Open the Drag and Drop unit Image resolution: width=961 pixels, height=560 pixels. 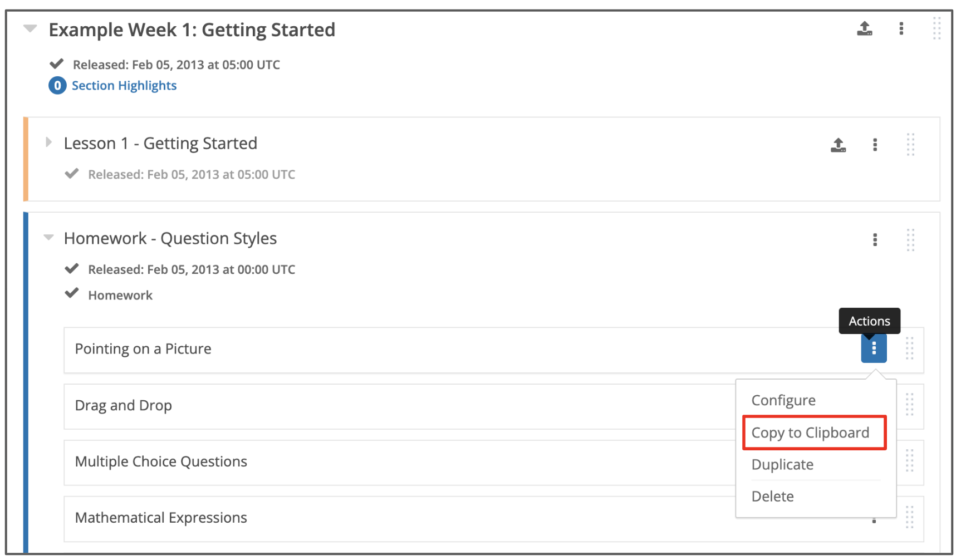(x=123, y=405)
